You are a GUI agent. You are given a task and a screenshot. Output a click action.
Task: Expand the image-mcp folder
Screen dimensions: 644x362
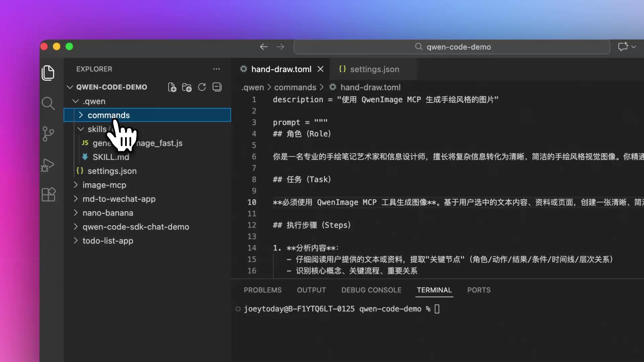104,185
